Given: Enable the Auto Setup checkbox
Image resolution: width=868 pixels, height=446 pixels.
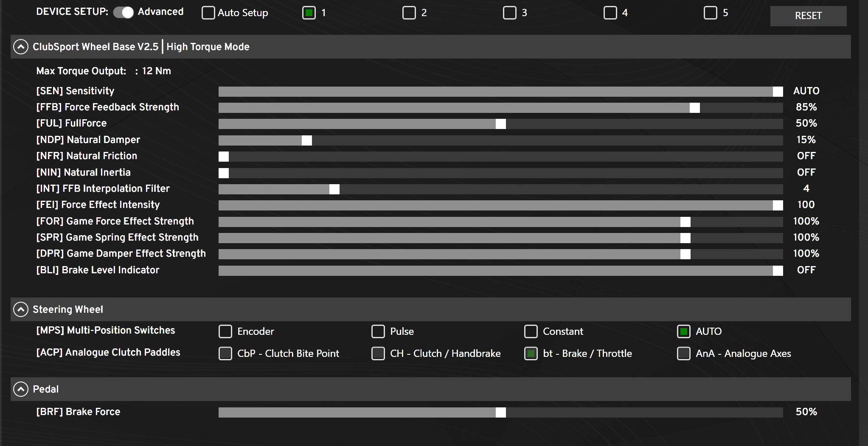Looking at the screenshot, I should click(208, 13).
